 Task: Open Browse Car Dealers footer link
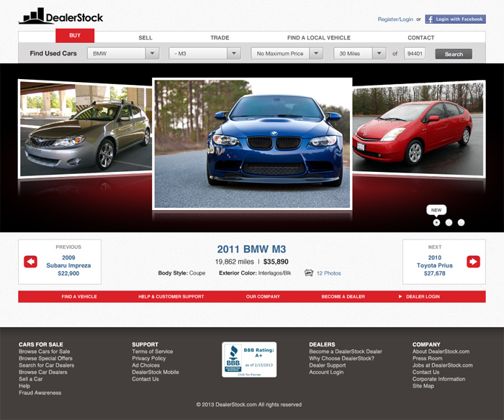pyautogui.click(x=43, y=372)
